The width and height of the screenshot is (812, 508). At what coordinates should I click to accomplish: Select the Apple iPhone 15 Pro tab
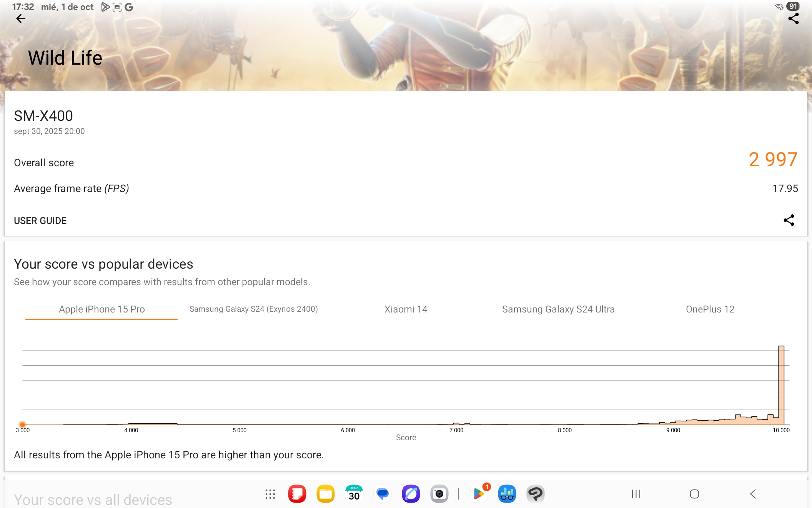(101, 309)
